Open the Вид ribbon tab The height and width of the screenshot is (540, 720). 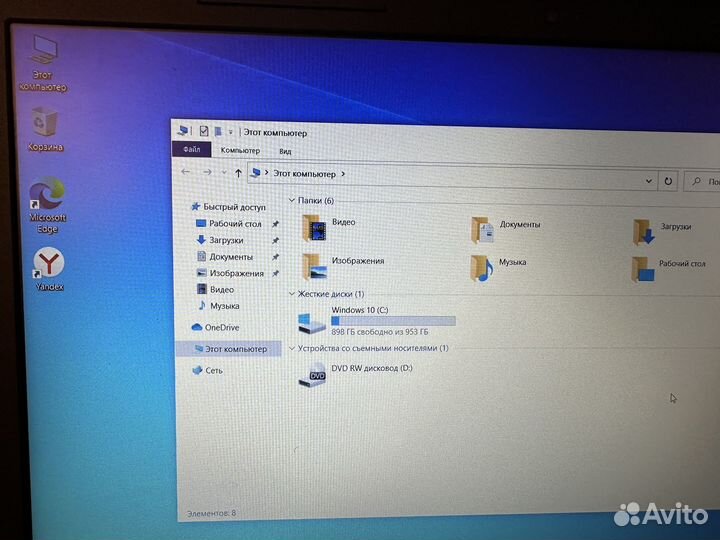pyautogui.click(x=285, y=151)
